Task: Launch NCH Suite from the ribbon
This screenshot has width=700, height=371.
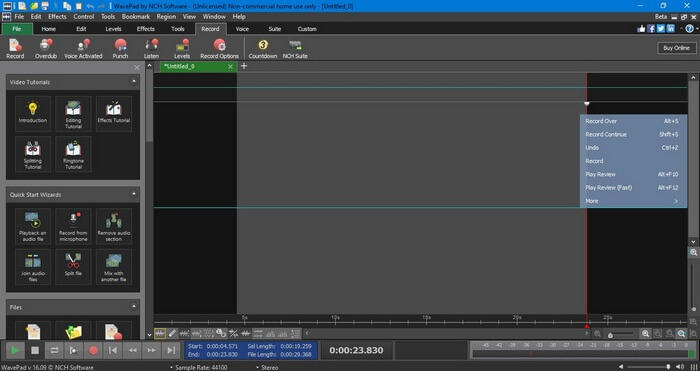Action: coord(295,49)
